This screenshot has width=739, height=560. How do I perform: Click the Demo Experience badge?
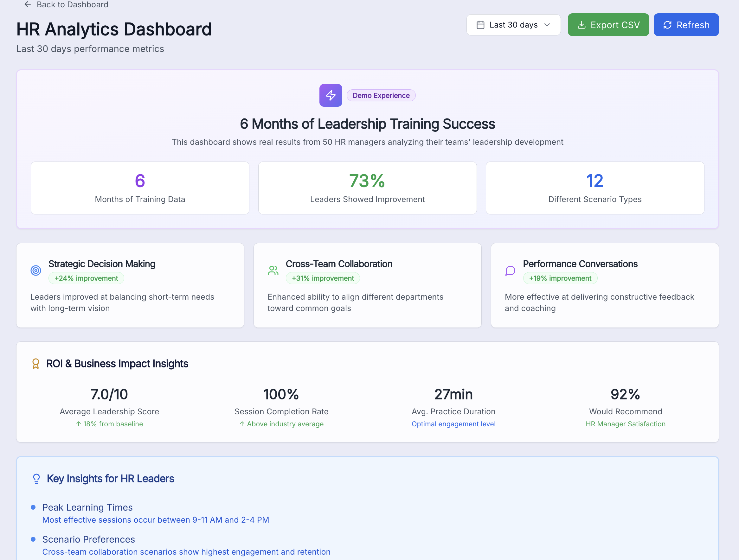point(381,96)
